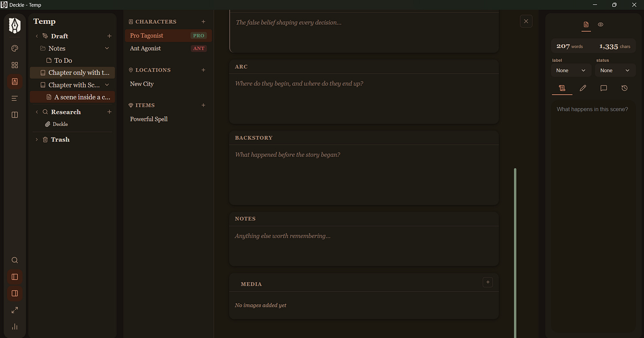Open the outline list icon in sidebar
Screen dimensions: 644x338
tap(15, 98)
